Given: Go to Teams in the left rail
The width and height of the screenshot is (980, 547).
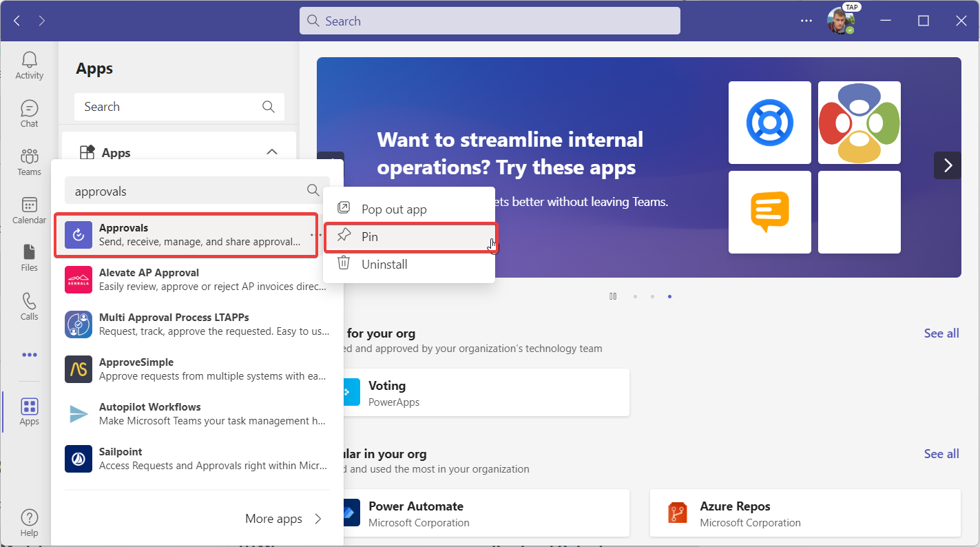Looking at the screenshot, I should (29, 162).
